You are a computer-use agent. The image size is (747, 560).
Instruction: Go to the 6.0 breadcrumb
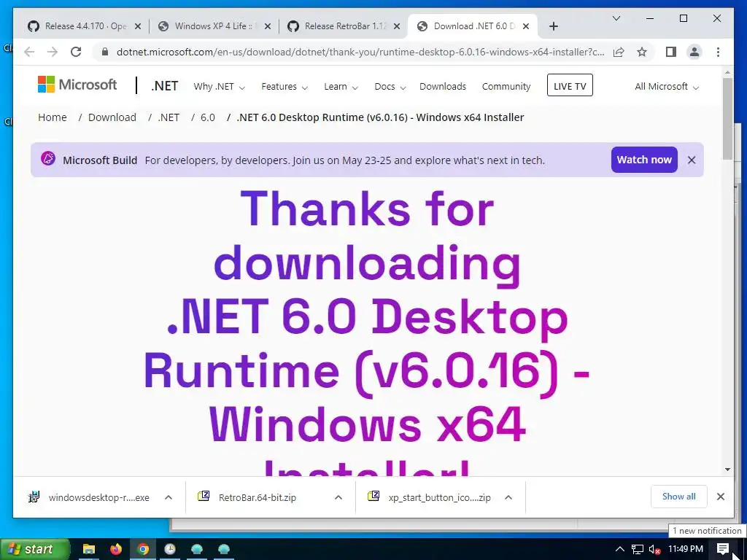[208, 117]
